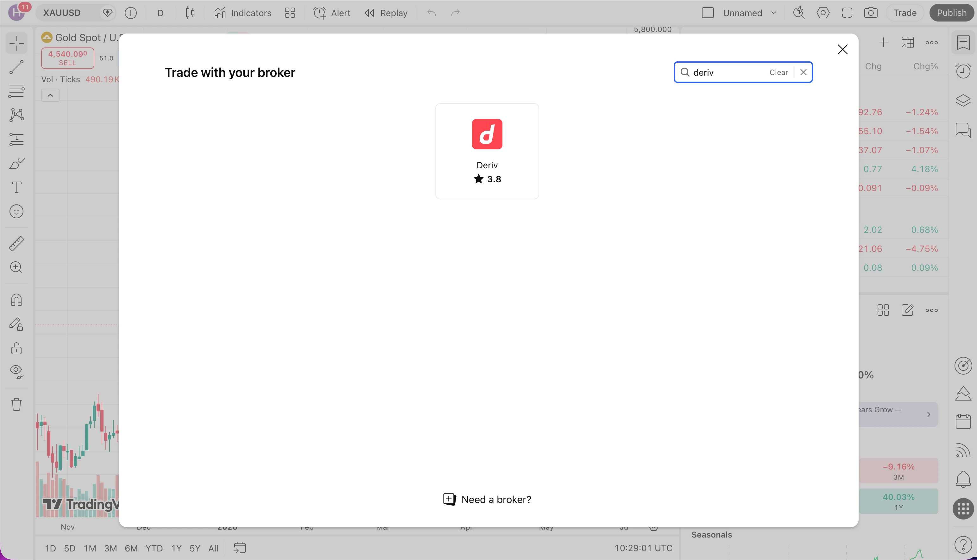Close the Trade with your broker dialog
Image resolution: width=977 pixels, height=560 pixels.
(842, 49)
